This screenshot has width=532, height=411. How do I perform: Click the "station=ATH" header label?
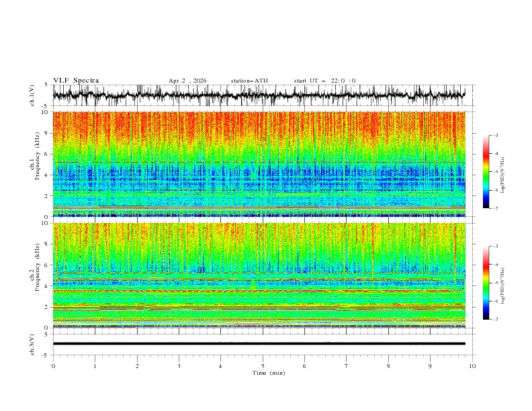[x=249, y=81]
